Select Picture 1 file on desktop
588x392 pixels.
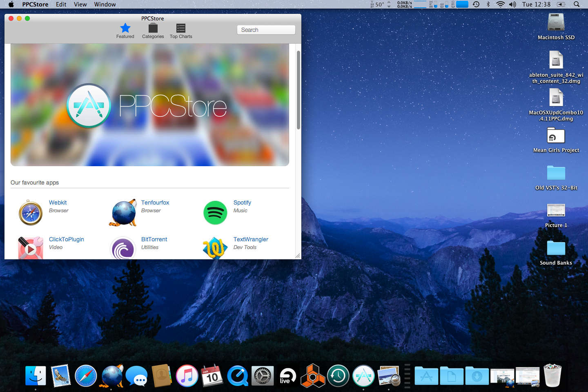point(556,215)
